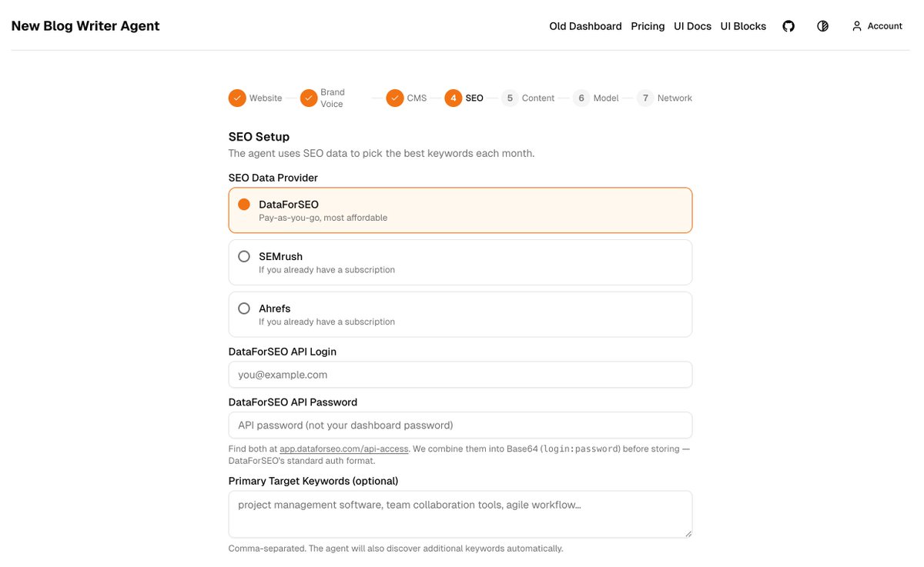
Task: Click the 'Comma-separated' helper text
Action: pos(396,549)
